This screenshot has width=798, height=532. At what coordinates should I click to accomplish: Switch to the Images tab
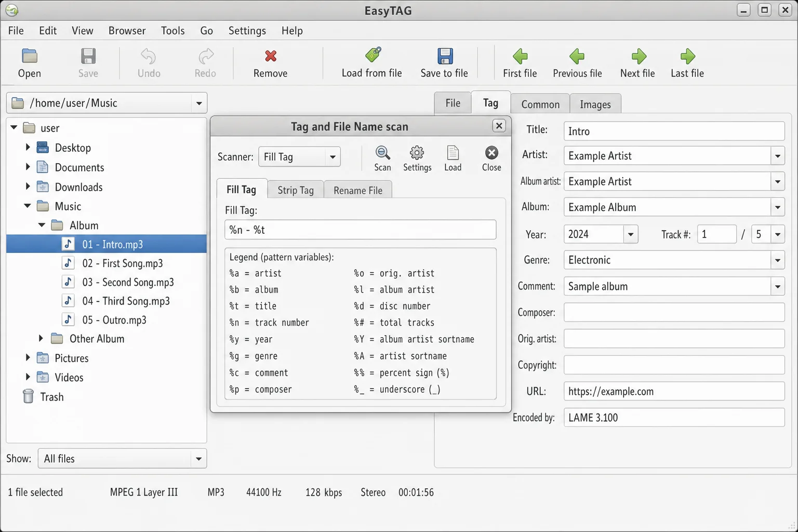point(595,104)
